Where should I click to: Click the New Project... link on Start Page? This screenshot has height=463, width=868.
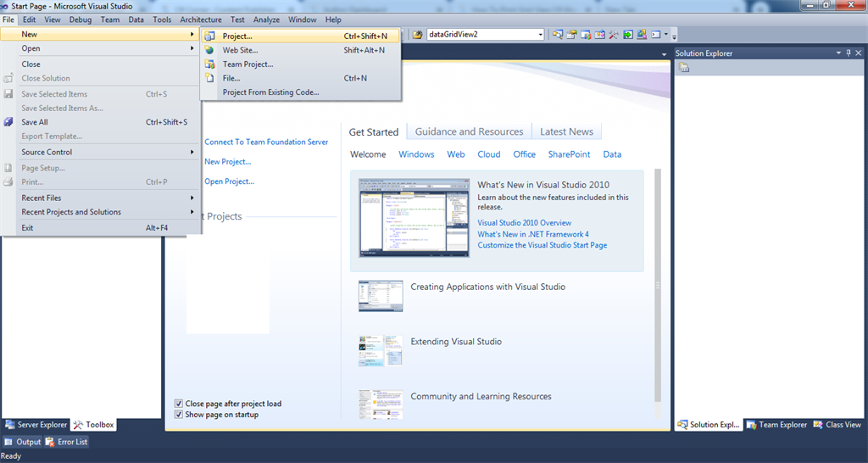(x=227, y=162)
